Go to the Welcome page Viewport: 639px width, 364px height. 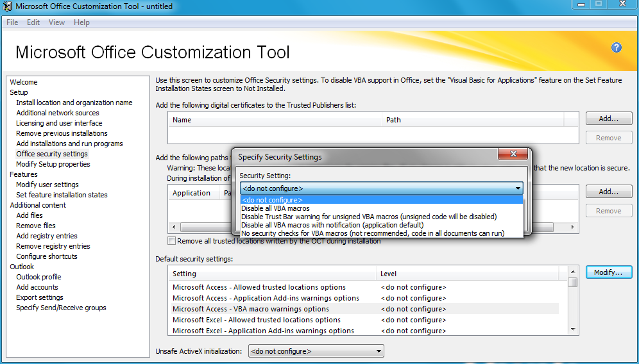coord(24,82)
